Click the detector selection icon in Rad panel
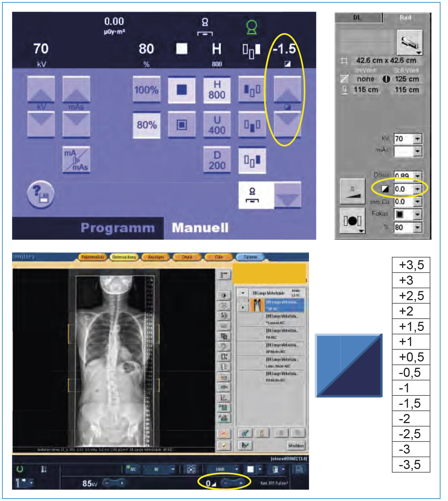The width and height of the screenshot is (448, 501). point(410,43)
